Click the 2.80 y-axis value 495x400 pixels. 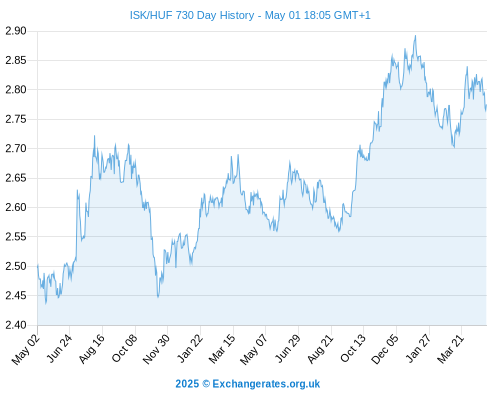coord(16,90)
